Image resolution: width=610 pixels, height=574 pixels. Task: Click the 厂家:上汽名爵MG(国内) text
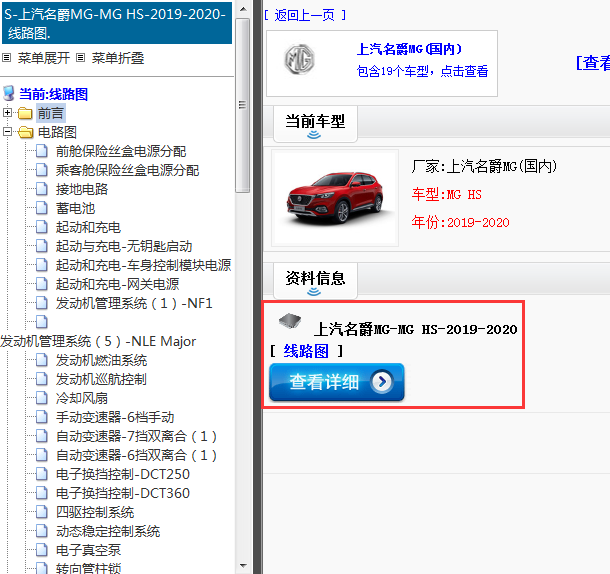484,166
